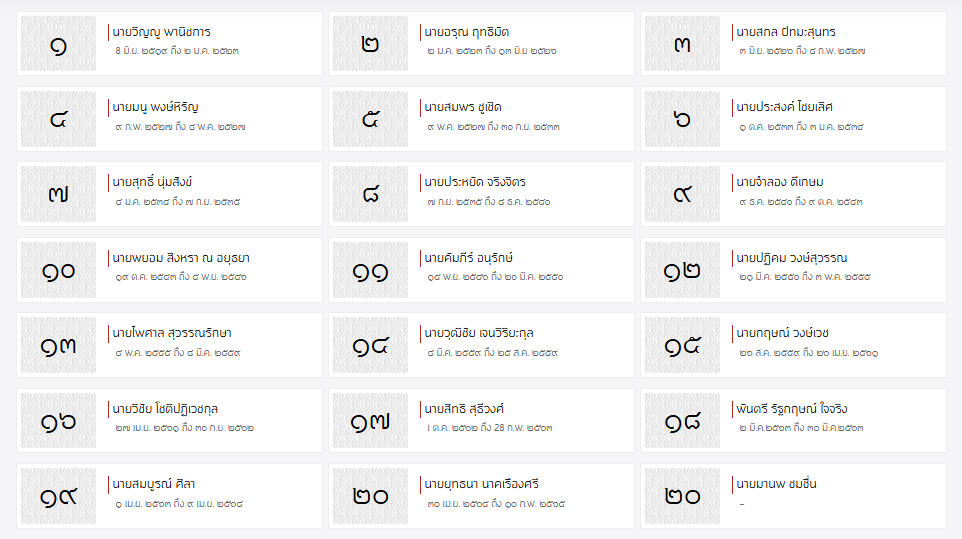
Task: Click the name นายปฏิคม วงษ์สุวรรณ
Action: 791,258
